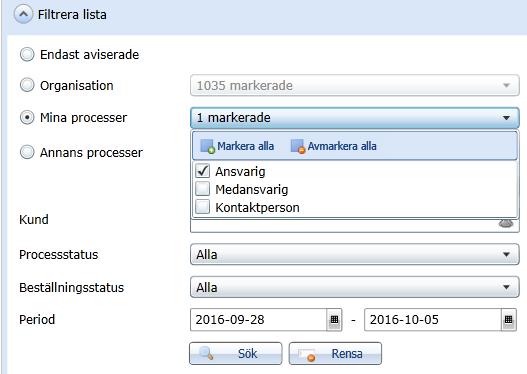Check the Kontaktperson checkbox
The image size is (527, 374).
pos(202,207)
